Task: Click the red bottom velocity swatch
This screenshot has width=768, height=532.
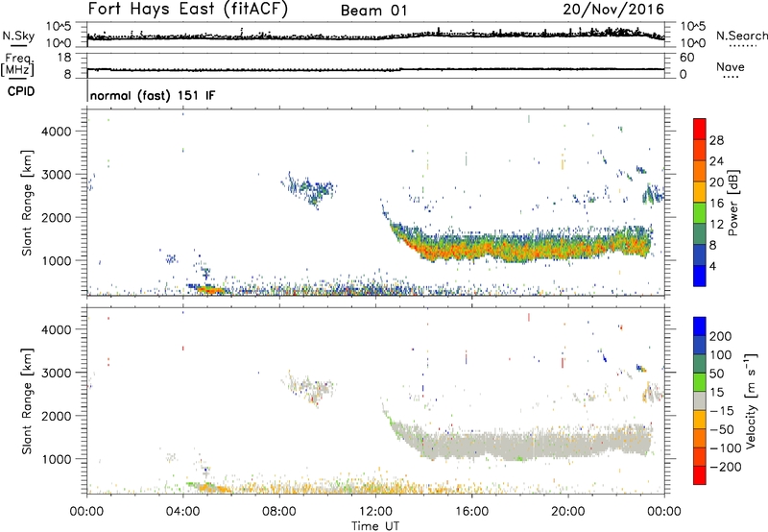Action: tap(700, 475)
